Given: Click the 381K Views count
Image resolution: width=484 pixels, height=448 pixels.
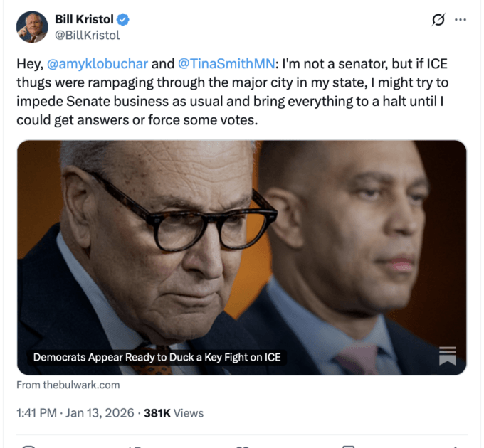Looking at the screenshot, I should [x=174, y=412].
